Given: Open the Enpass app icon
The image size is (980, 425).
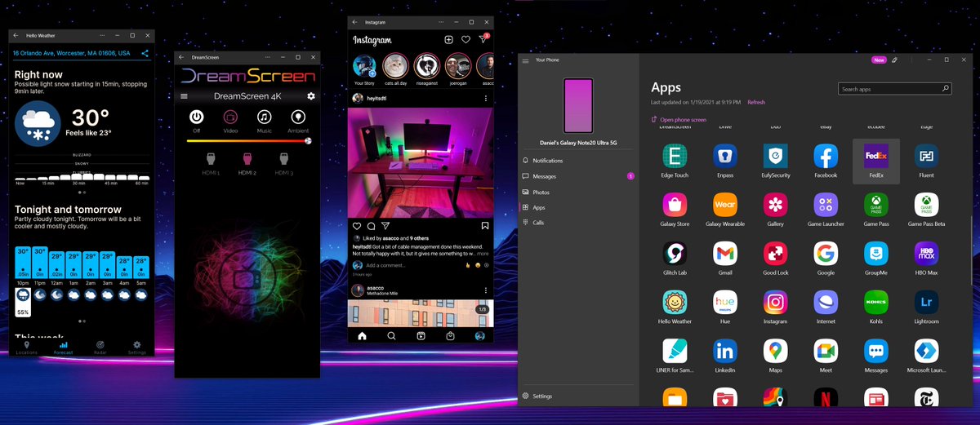Looking at the screenshot, I should pyautogui.click(x=724, y=157).
